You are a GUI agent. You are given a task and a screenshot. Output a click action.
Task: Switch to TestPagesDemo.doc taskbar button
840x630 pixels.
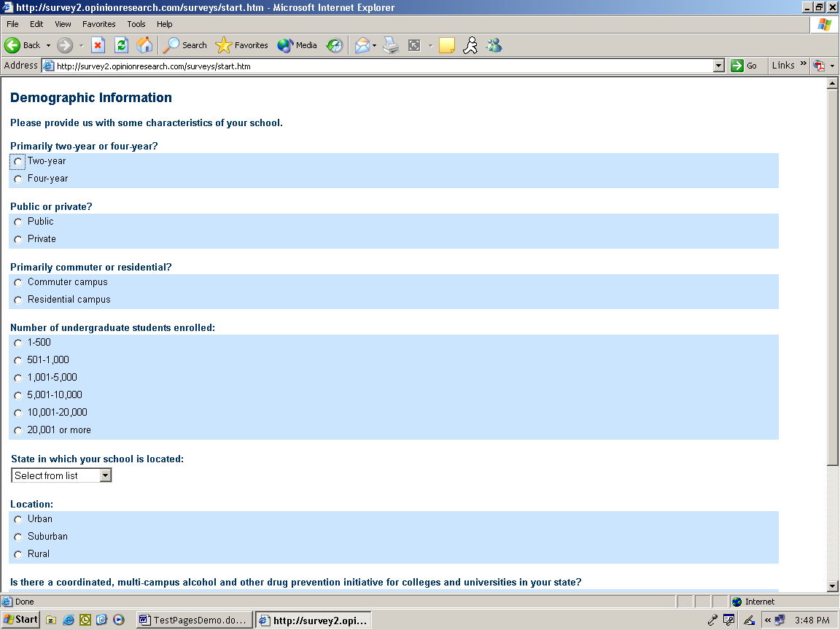194,620
